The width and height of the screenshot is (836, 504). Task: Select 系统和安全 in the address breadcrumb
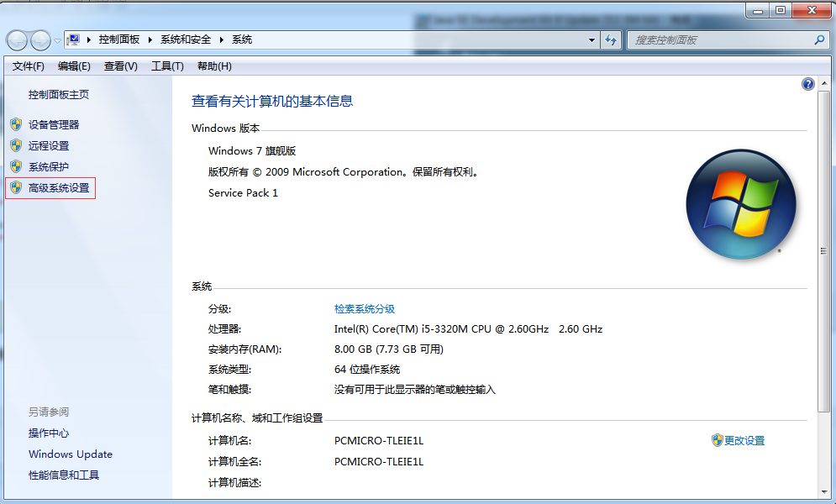(x=186, y=39)
